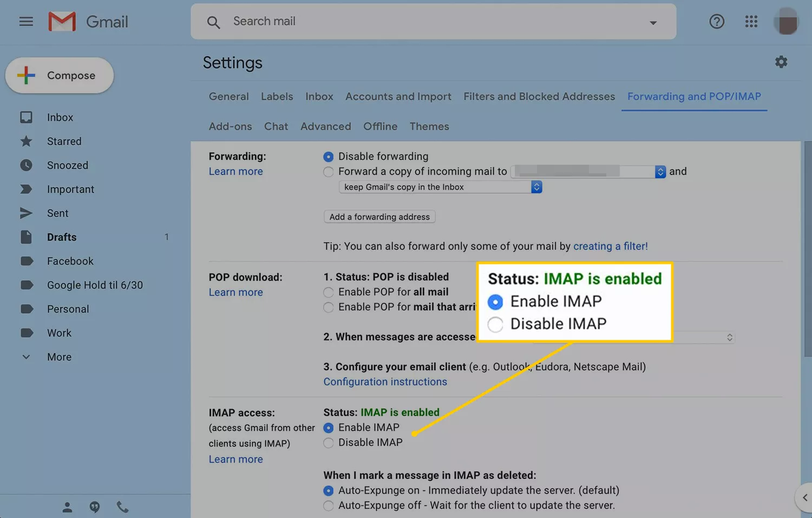The width and height of the screenshot is (812, 518).
Task: Click the phone call icon
Action: click(x=123, y=507)
